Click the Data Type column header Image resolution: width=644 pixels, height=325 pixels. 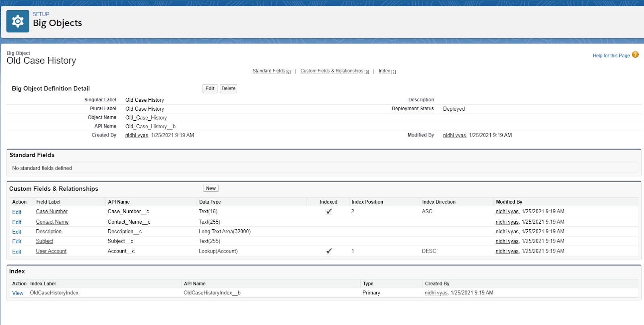[x=210, y=202]
